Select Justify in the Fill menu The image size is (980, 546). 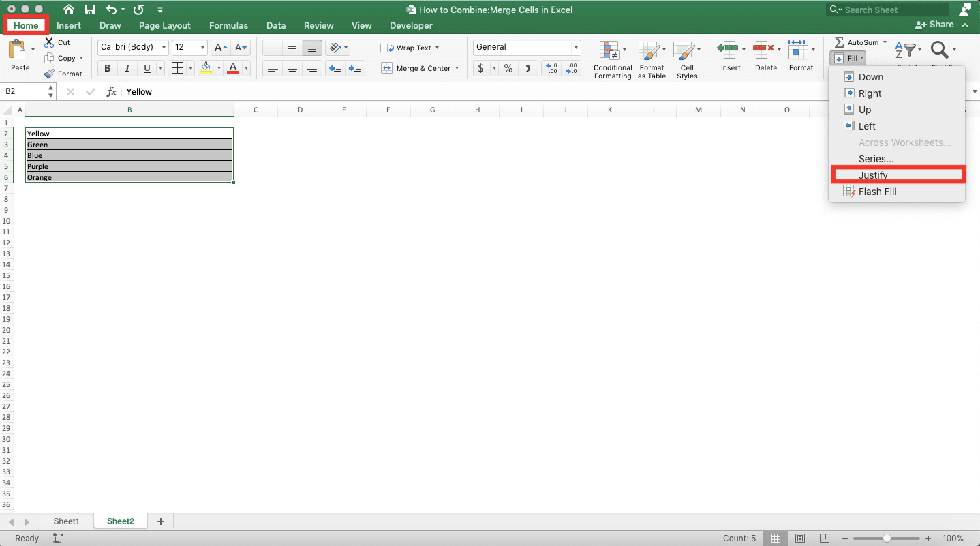(x=897, y=175)
